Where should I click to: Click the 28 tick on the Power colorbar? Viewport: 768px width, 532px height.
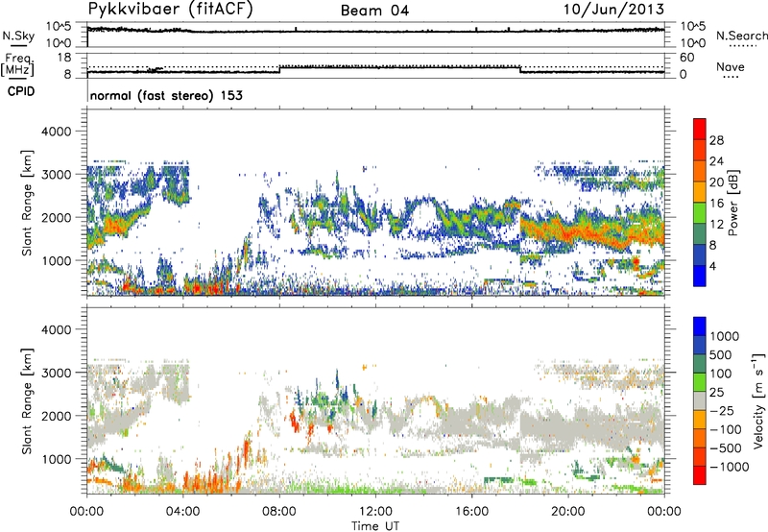[716, 140]
